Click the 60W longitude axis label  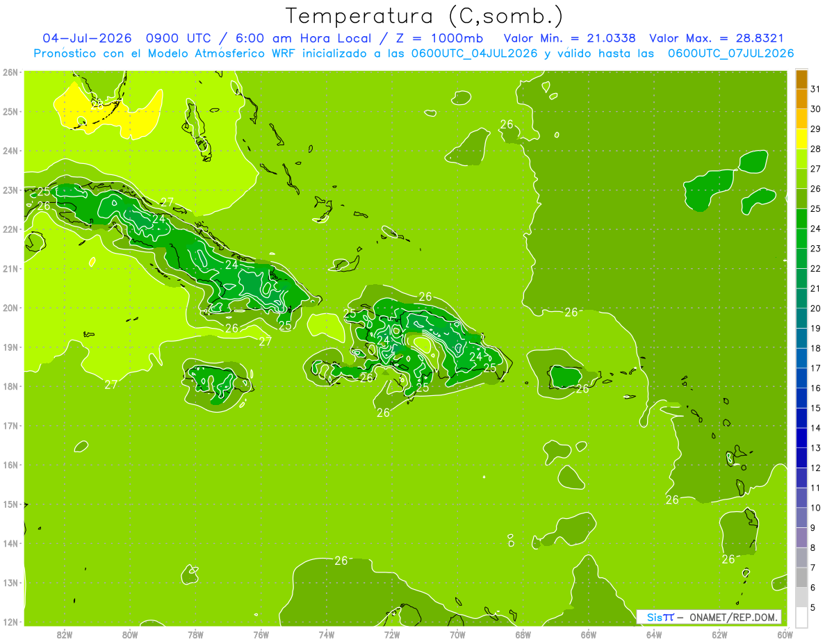tap(785, 634)
